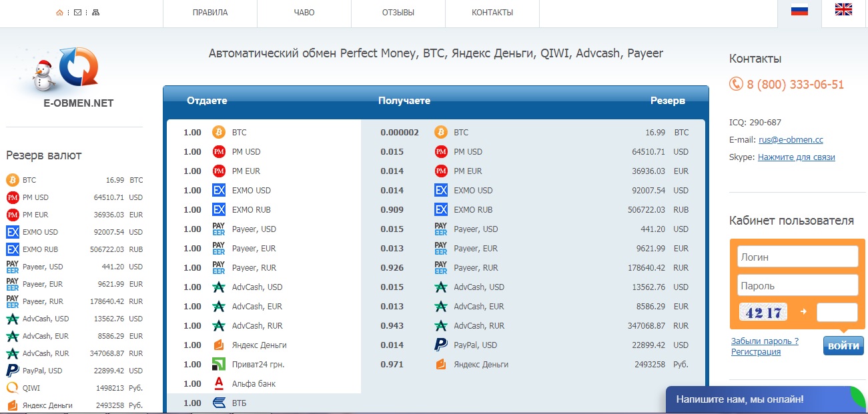This screenshot has height=414, width=868.
Task: Open the ПРАВИЛА menu item
Action: (x=209, y=13)
